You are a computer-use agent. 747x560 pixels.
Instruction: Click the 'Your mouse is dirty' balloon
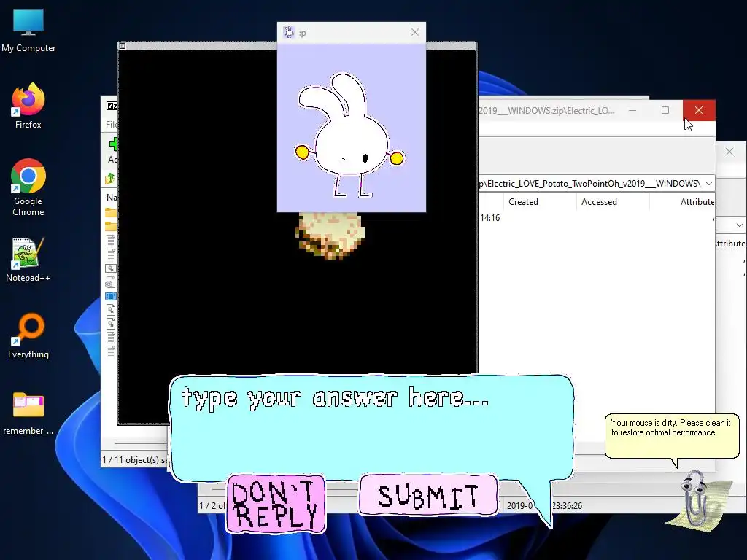[x=671, y=436]
